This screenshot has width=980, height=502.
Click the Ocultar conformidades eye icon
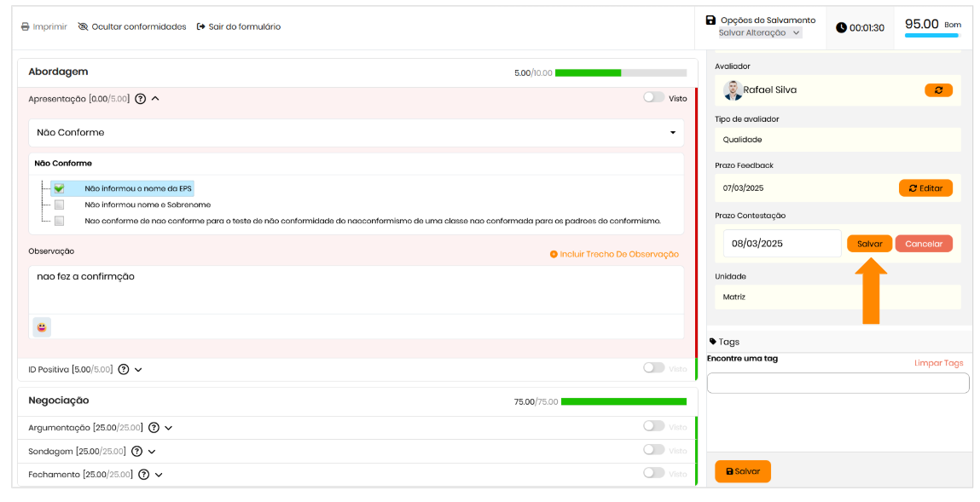tap(83, 26)
